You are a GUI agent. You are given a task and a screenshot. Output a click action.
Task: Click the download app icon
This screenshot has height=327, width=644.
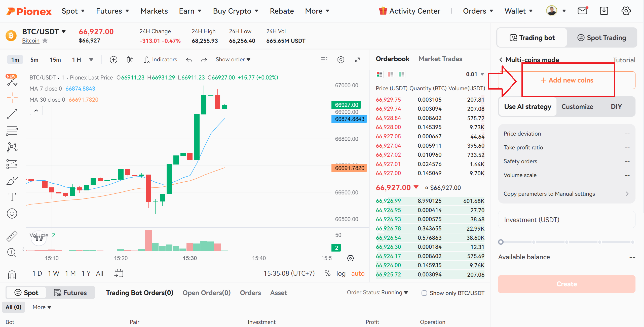(x=604, y=11)
